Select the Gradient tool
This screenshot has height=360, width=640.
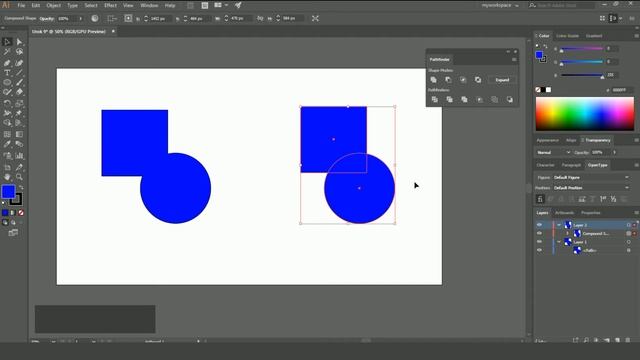[x=19, y=134]
